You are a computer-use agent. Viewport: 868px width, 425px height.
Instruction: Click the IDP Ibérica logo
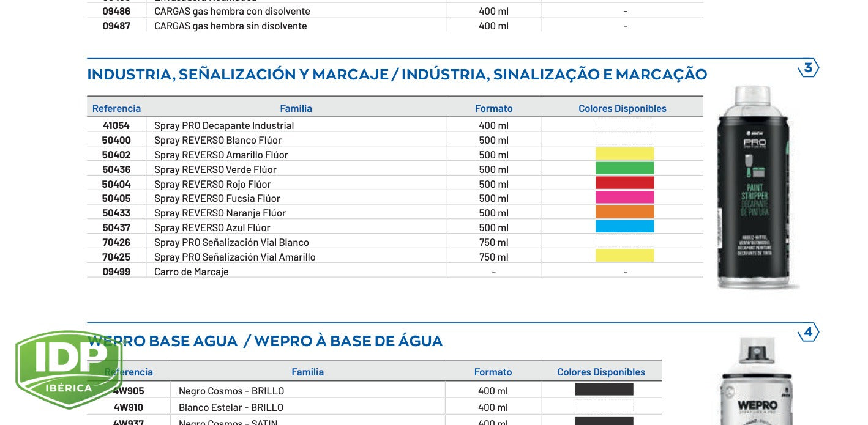69,369
